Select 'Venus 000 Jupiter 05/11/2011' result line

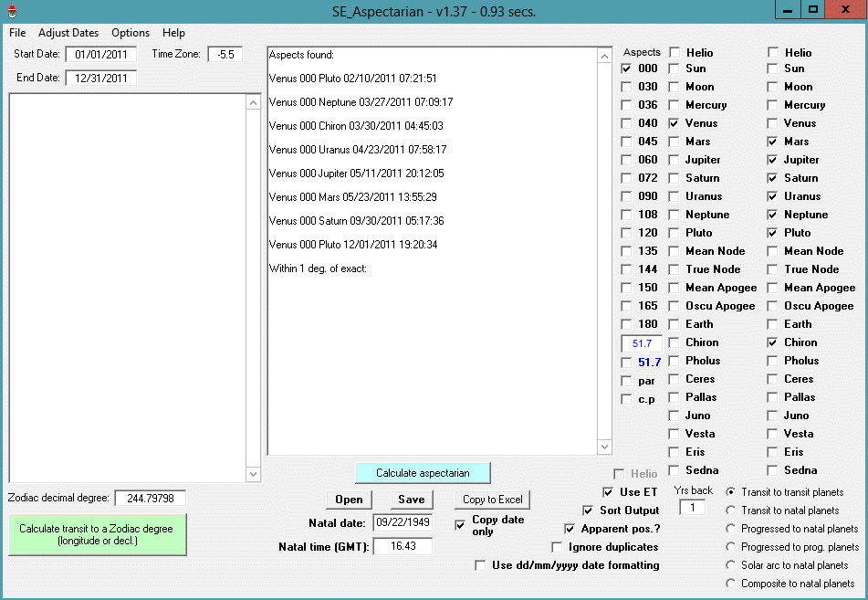(357, 174)
